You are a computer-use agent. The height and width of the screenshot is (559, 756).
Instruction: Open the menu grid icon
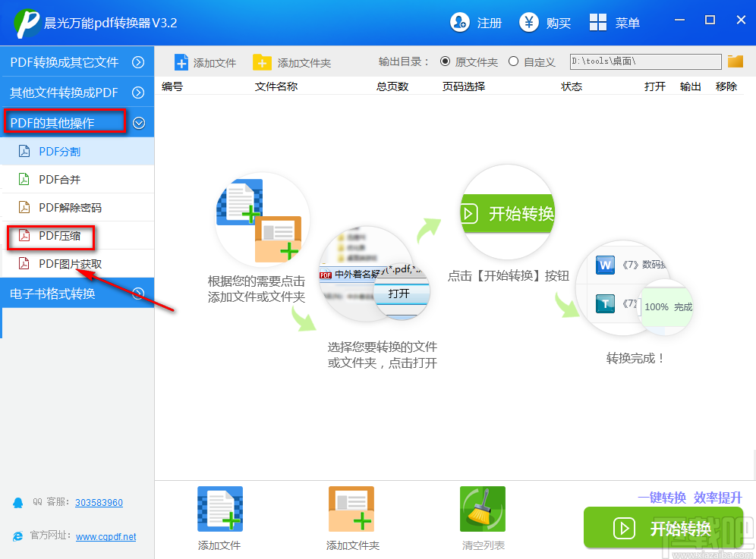click(598, 22)
